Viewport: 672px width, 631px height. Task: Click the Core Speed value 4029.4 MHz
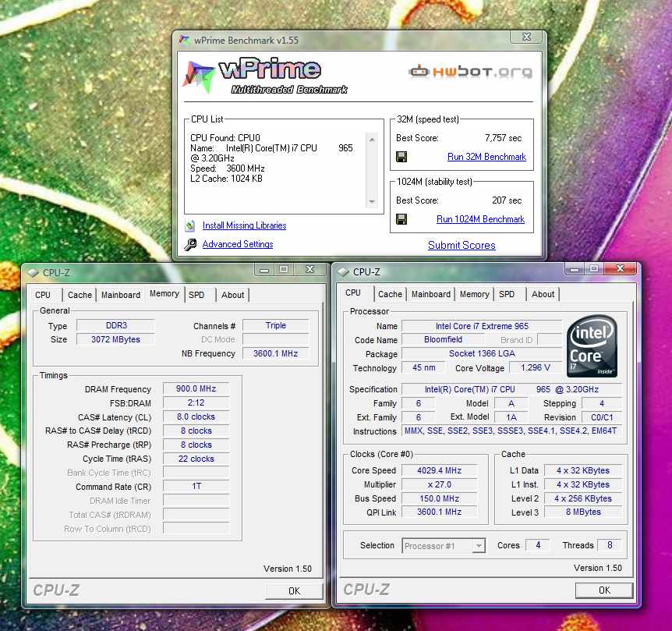(x=439, y=470)
